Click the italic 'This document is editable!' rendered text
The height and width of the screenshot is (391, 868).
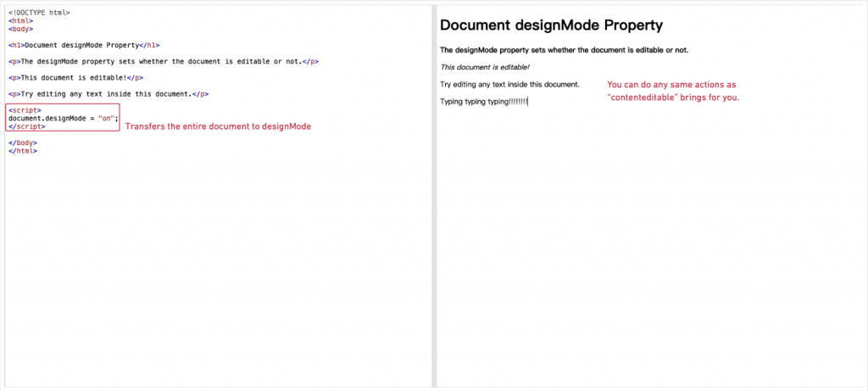(485, 67)
